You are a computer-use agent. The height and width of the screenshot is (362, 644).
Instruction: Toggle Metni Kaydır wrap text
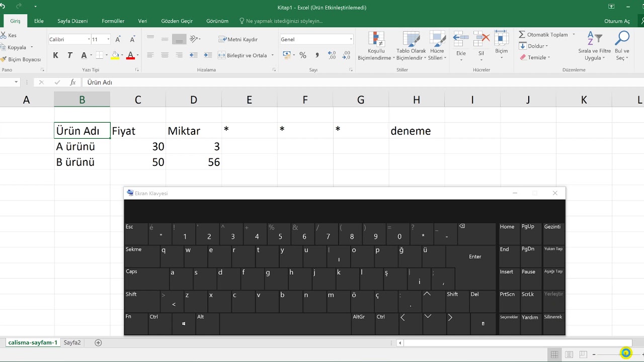pos(238,39)
